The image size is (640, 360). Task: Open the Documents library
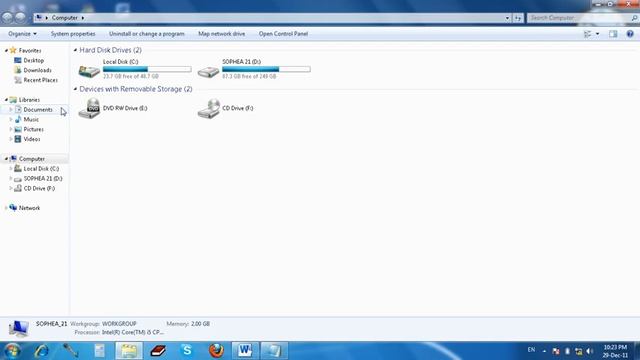point(38,109)
